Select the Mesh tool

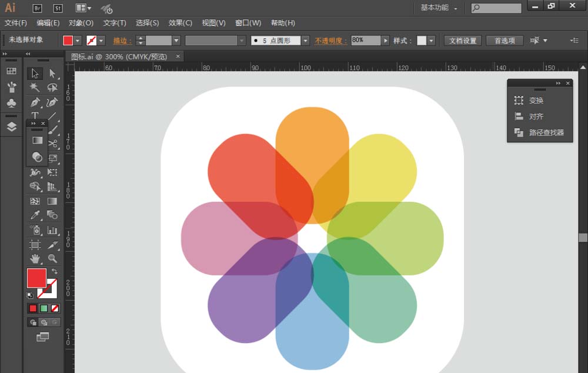click(x=35, y=201)
